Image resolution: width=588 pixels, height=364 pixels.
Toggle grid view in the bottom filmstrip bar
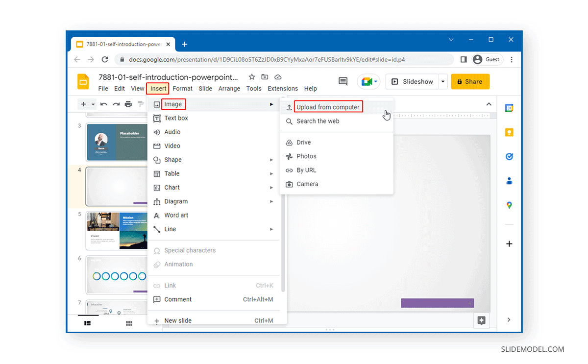(129, 323)
